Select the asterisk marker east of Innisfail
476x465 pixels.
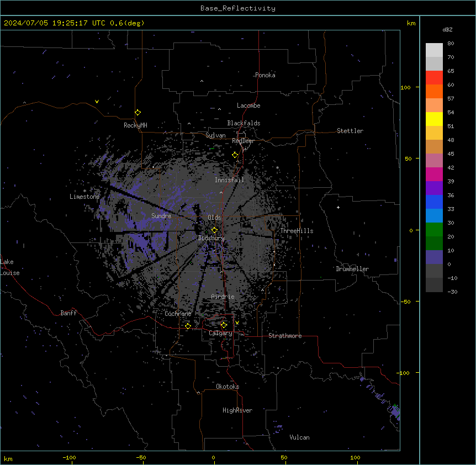[x=277, y=167]
